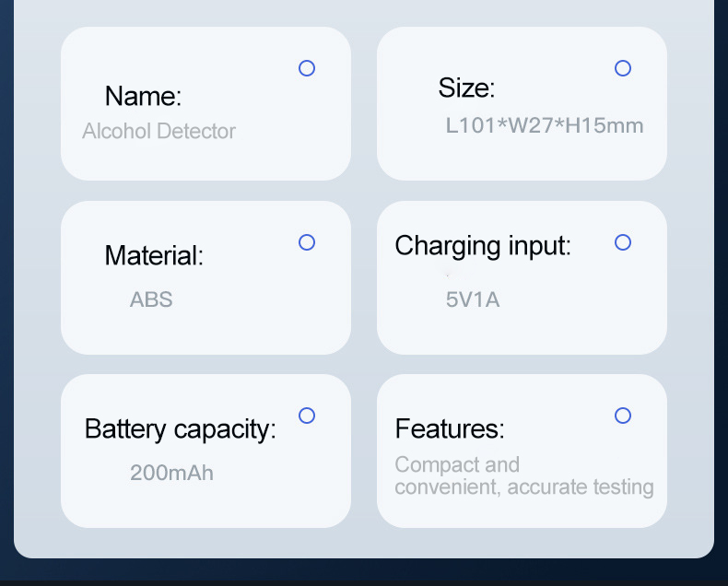Click the "Charging input:" heading
This screenshot has width=728, height=586.
[x=483, y=246]
